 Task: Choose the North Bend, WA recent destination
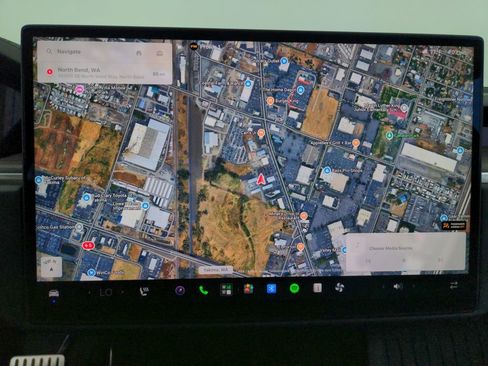point(105,73)
